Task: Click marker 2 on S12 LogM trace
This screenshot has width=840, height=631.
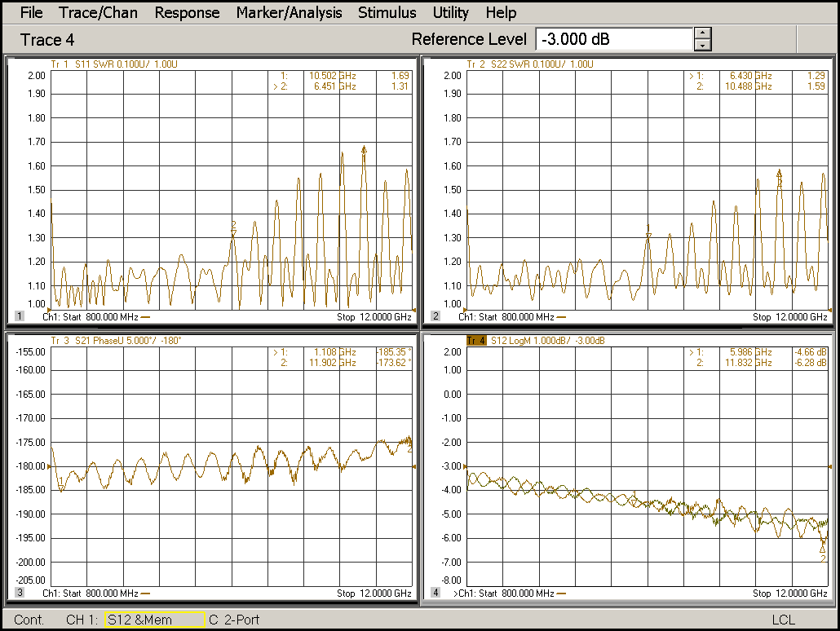Action: pos(822,549)
